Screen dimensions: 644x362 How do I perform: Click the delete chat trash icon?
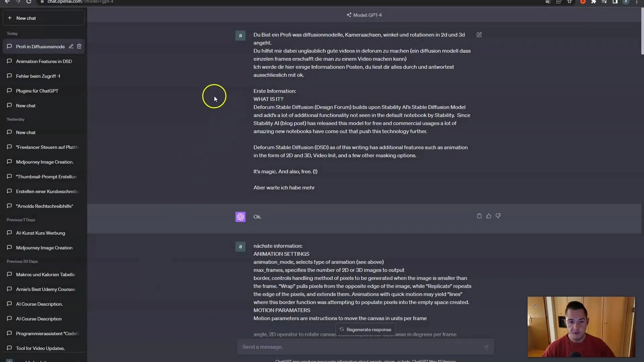tap(79, 46)
